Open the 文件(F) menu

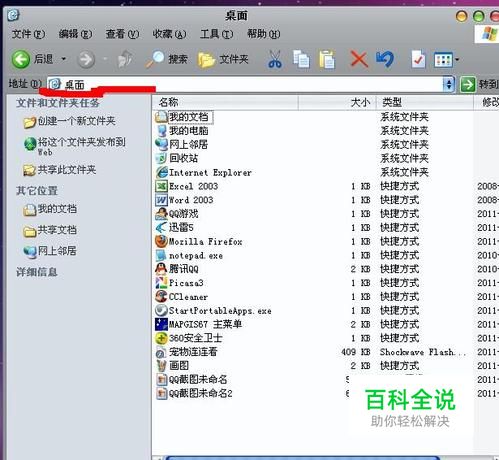point(28,34)
